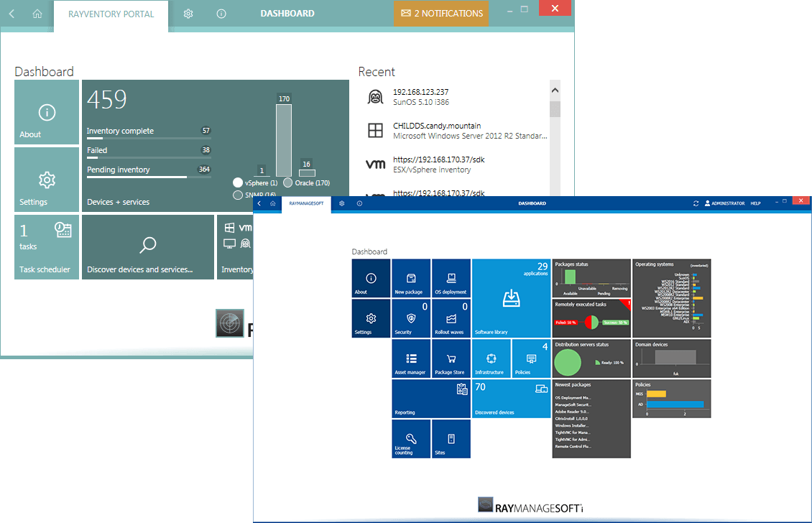Viewport: 812px width, 523px height.
Task: Select the Oracle (170) radio option
Action: tap(288, 182)
